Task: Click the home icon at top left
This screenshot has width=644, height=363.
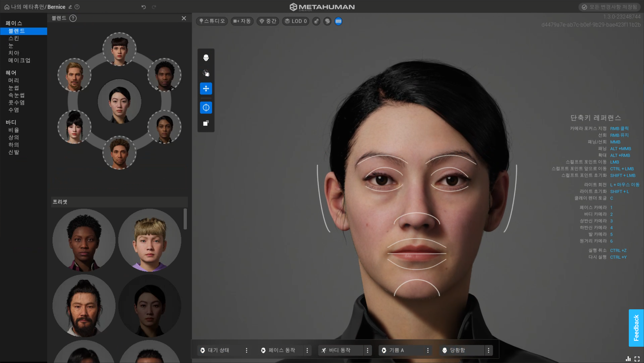Action: [7, 7]
